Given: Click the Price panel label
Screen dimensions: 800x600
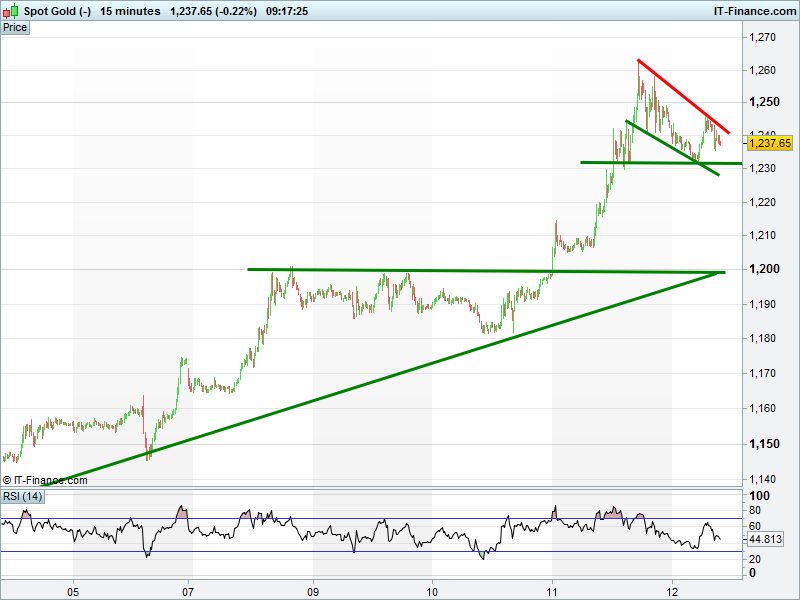Looking at the screenshot, I should click(x=15, y=28).
